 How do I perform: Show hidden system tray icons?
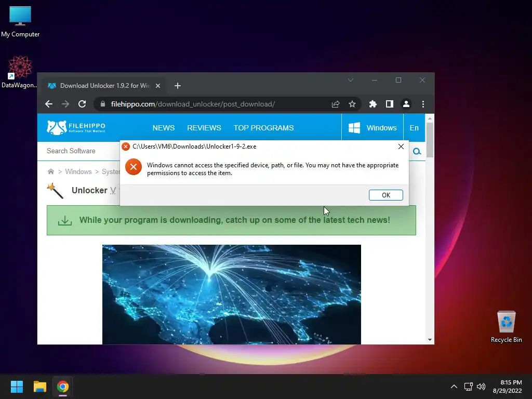point(454,387)
